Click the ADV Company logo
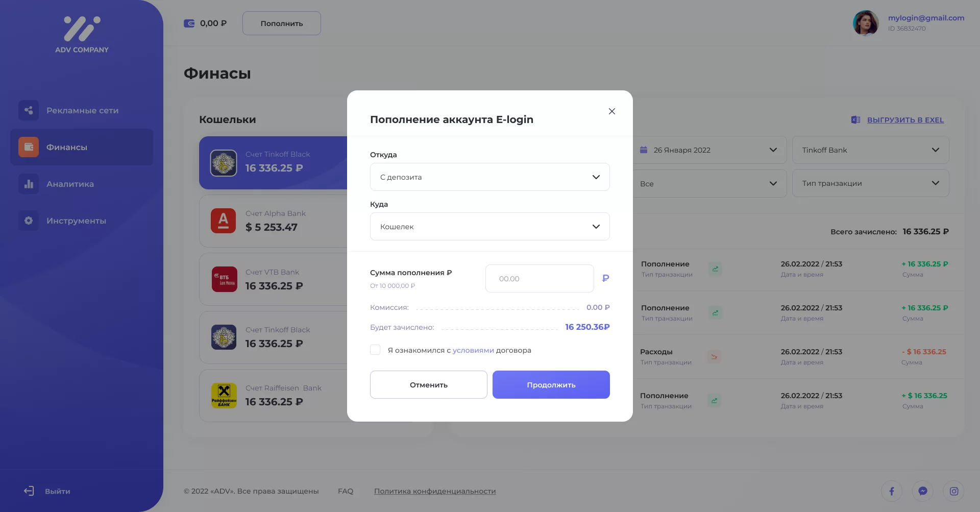The height and width of the screenshot is (512, 980). [x=82, y=35]
